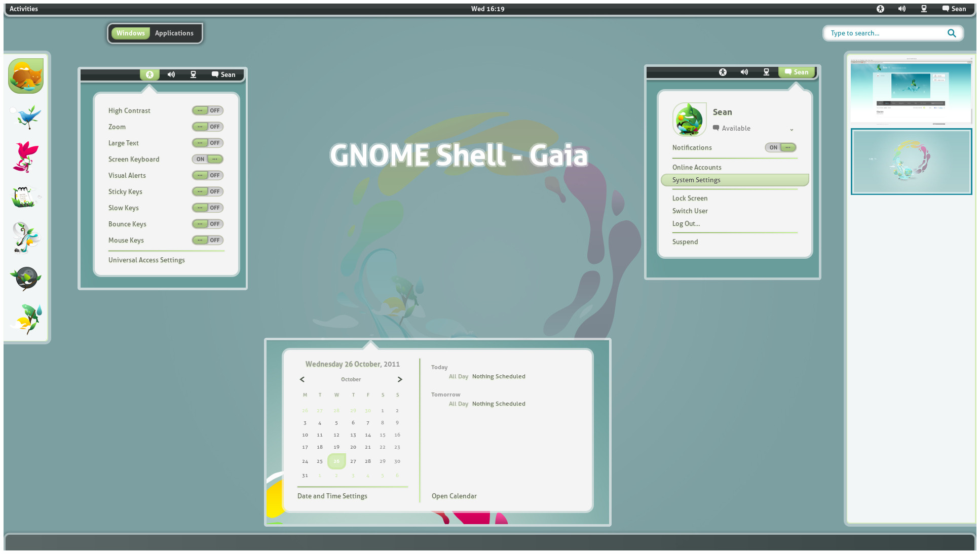Select the first workspace thumbnail
The width and height of the screenshot is (980, 554).
point(911,90)
